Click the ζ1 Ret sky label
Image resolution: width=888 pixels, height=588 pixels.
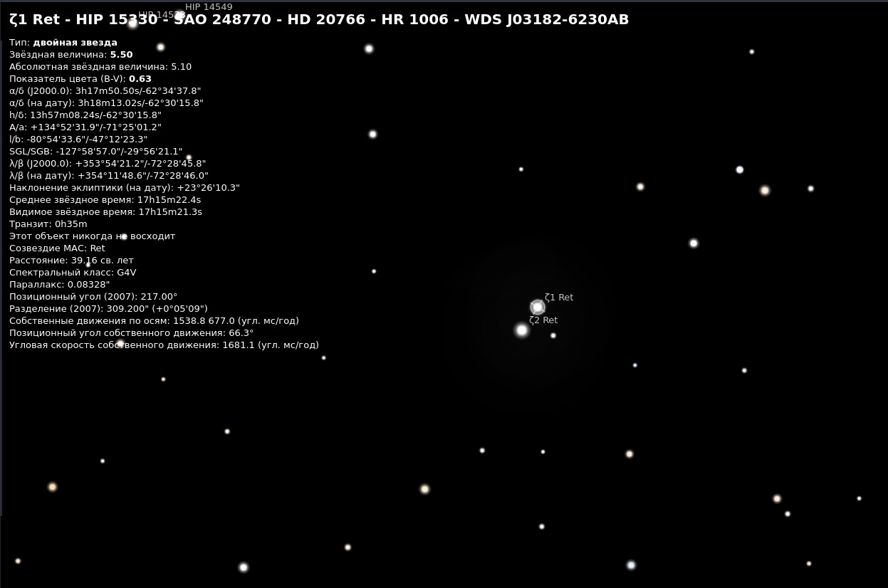pyautogui.click(x=559, y=298)
